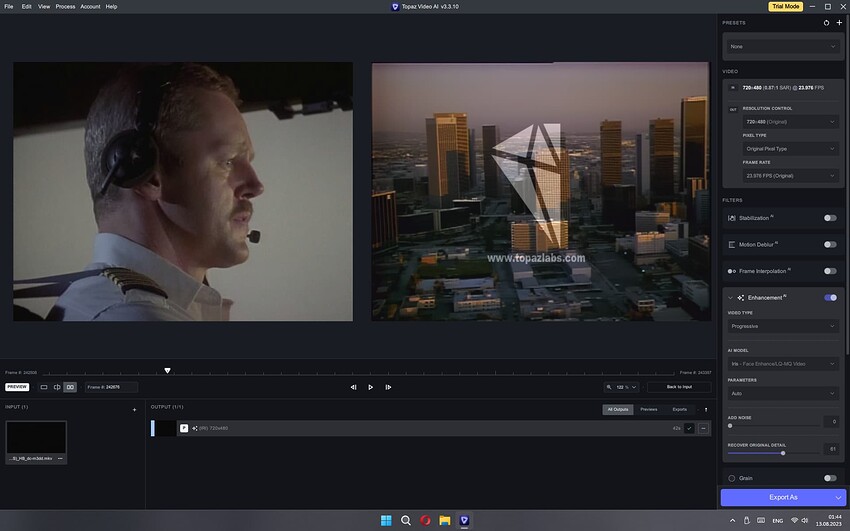Enable the Frame Interpolation toggle
This screenshot has height=531, width=850.
(x=830, y=271)
